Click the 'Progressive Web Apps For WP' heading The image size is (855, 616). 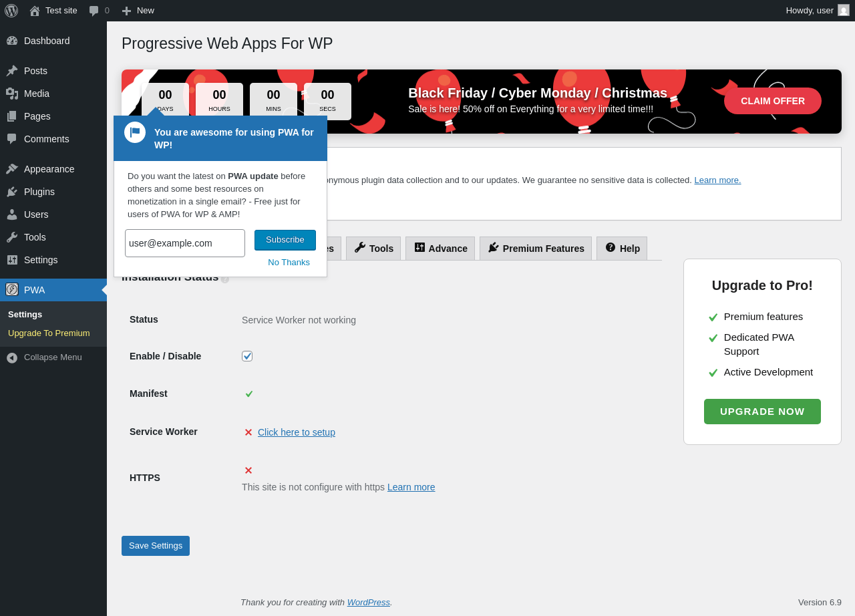227,43
